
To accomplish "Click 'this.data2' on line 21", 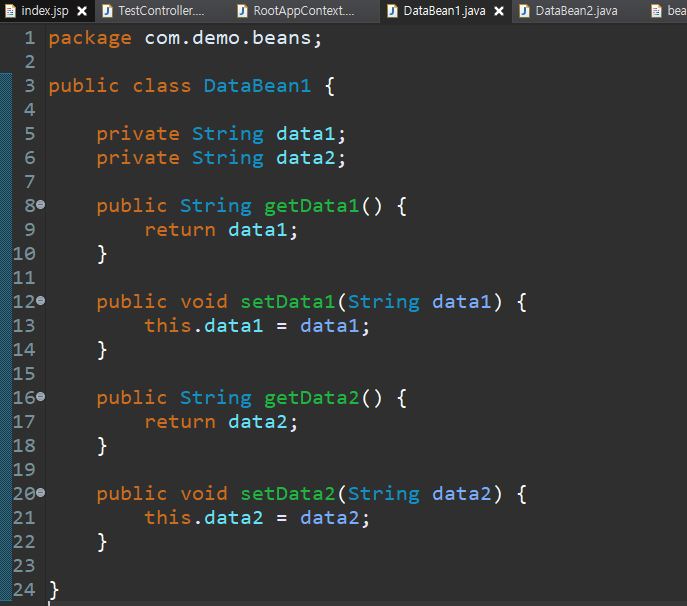I will 204,518.
